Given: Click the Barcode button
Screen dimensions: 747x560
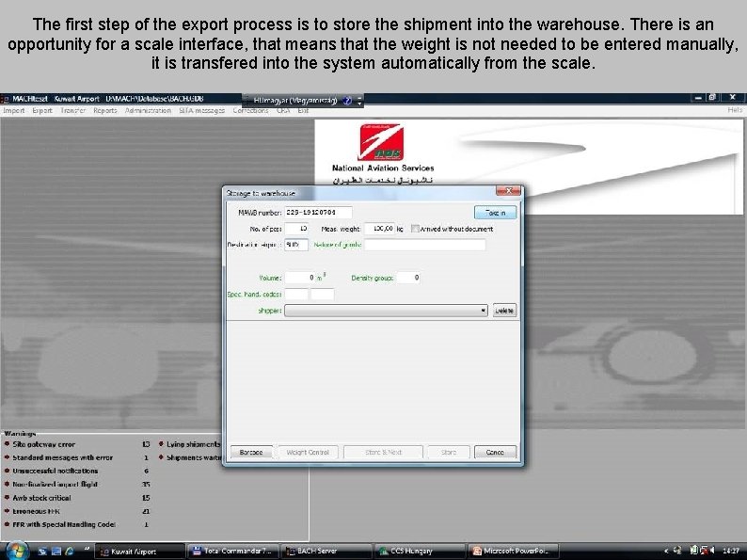Looking at the screenshot, I should (251, 452).
